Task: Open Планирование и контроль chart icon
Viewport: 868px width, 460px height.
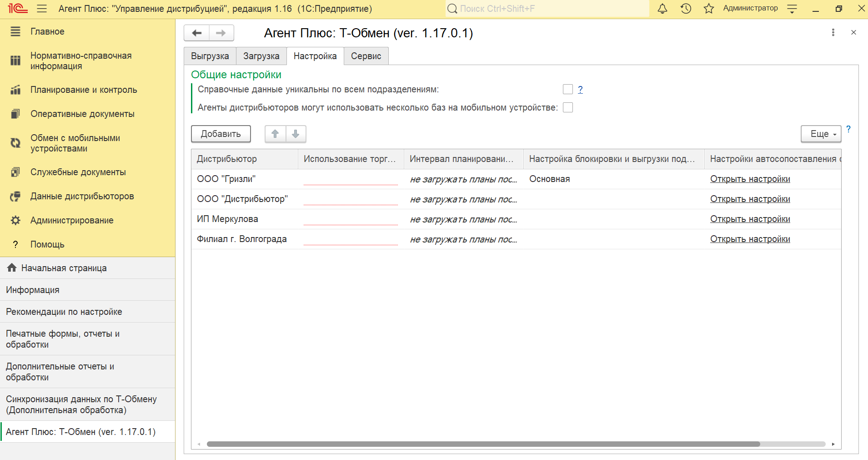Action: click(x=15, y=90)
